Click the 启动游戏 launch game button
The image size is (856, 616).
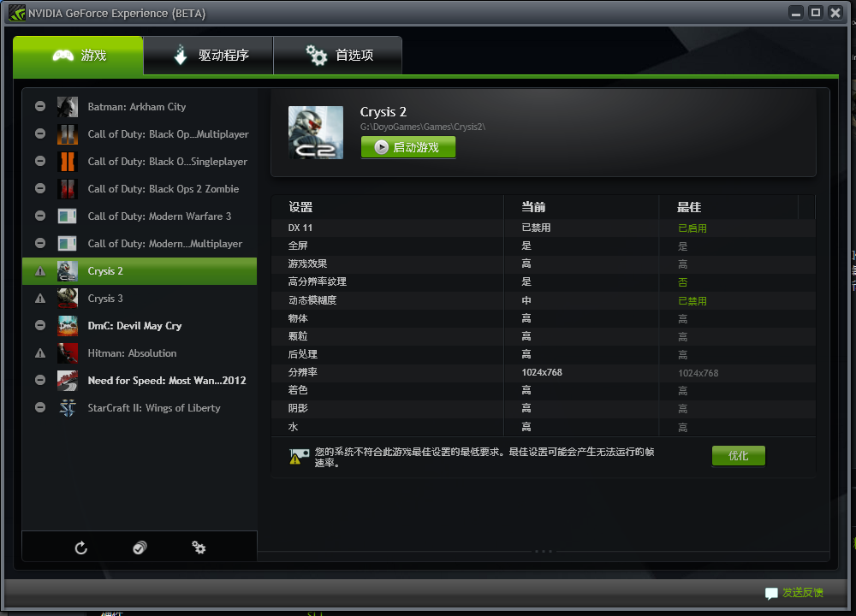[x=408, y=147]
